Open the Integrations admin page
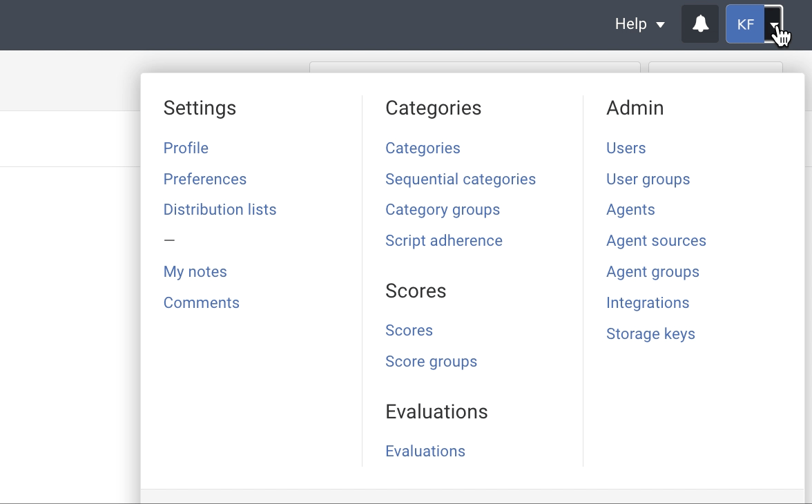 pyautogui.click(x=647, y=302)
